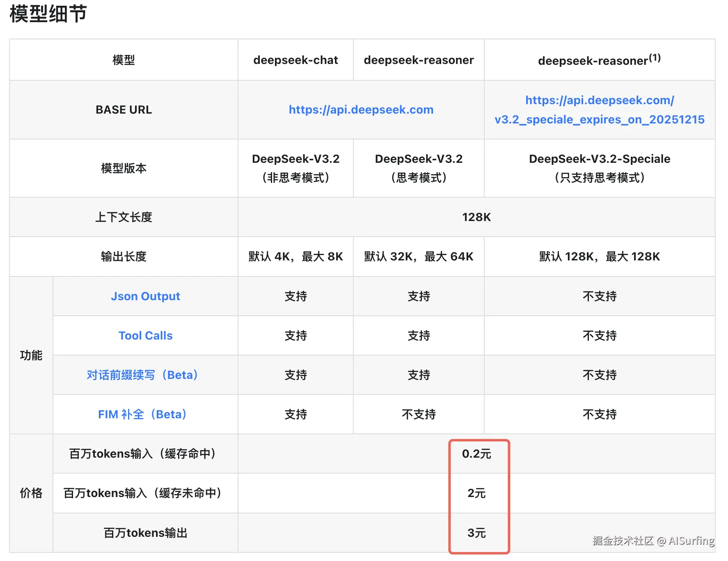The width and height of the screenshot is (728, 561).
Task: Click the 0.2元 cache-hit price cell
Action: (x=477, y=454)
